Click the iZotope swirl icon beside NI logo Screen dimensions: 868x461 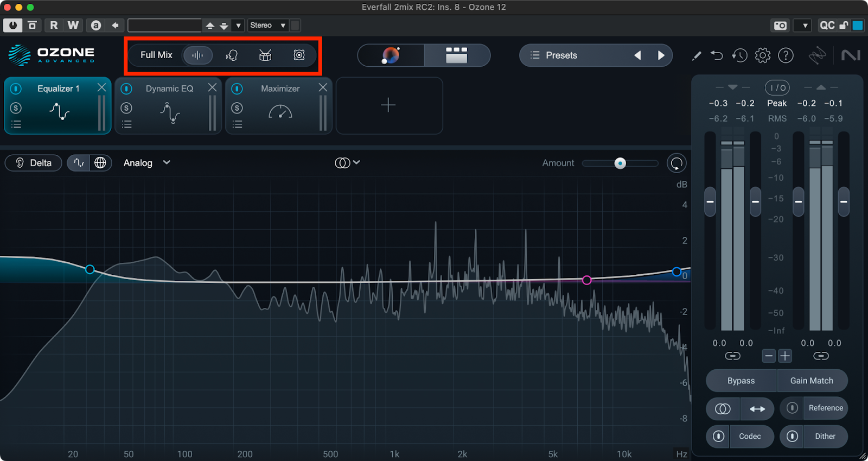point(817,55)
